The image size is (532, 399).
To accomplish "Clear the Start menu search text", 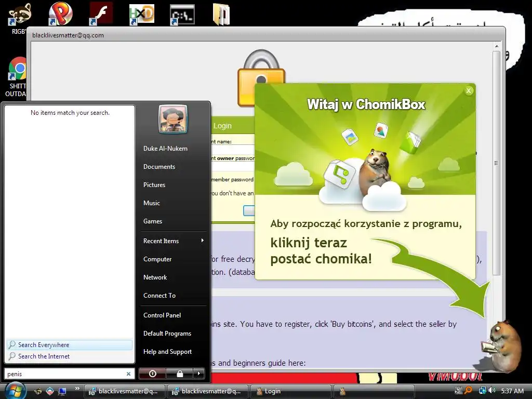I will [129, 374].
